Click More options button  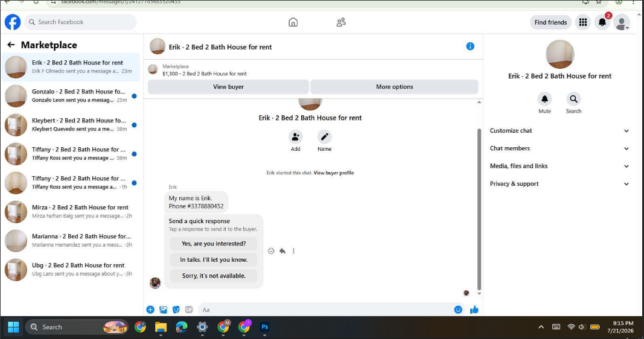tap(394, 87)
